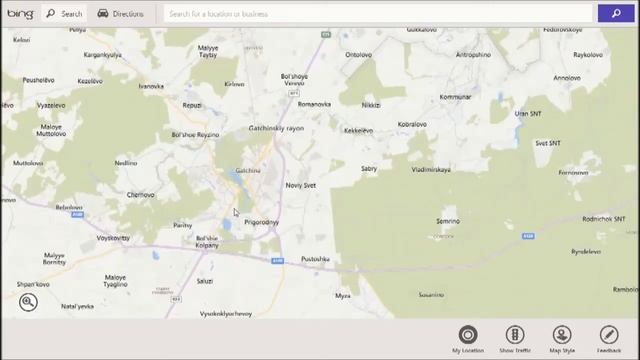Viewport: 640px width, 360px height.
Task: Click the Kargankyulya label on the map
Action: pos(102,55)
